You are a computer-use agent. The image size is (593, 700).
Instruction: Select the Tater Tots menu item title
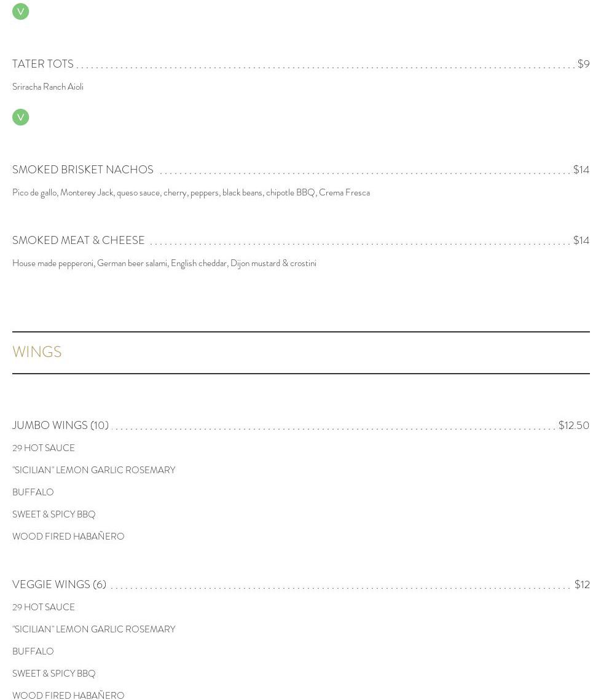point(43,64)
